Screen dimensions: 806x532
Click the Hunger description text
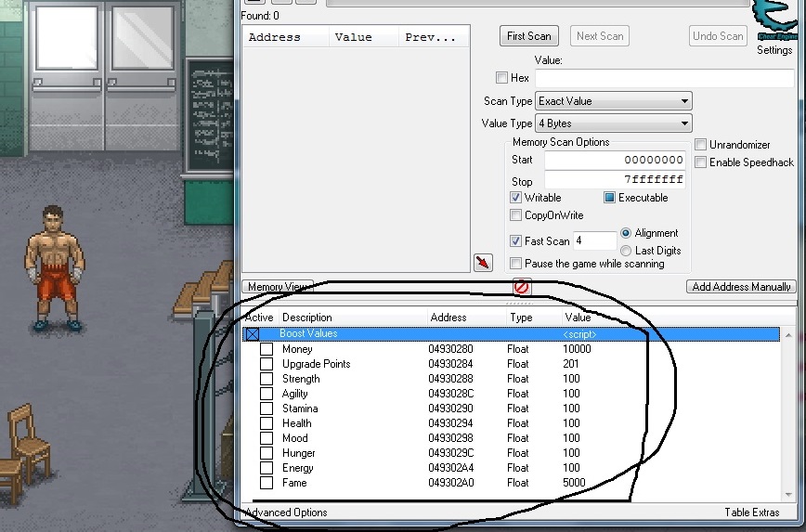299,453
